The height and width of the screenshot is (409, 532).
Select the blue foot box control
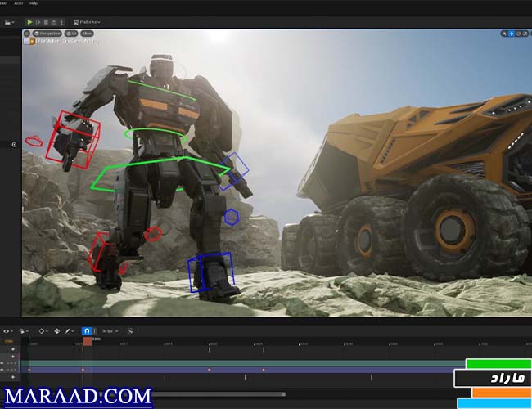pos(211,272)
